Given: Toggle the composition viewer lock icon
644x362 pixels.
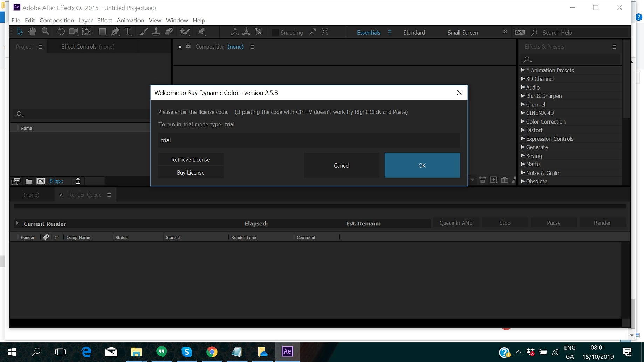Looking at the screenshot, I should [189, 46].
